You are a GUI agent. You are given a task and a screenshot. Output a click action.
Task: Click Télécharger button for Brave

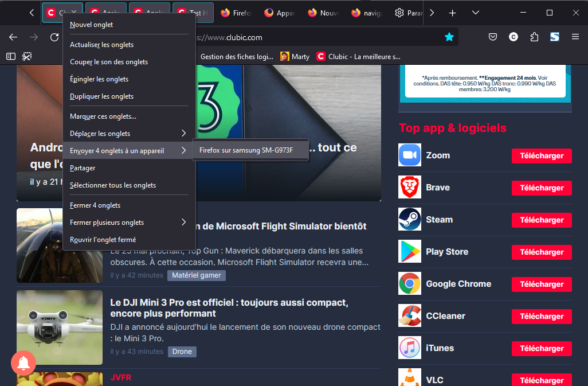[542, 188]
